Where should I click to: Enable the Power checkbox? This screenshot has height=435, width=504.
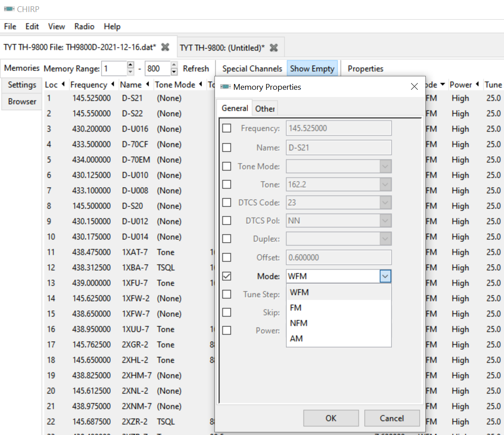tap(227, 330)
